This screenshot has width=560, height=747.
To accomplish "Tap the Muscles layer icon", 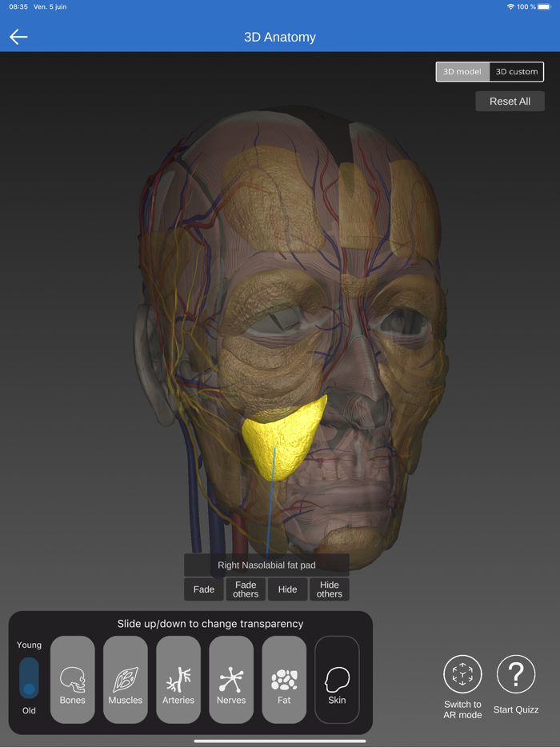I will (x=126, y=680).
